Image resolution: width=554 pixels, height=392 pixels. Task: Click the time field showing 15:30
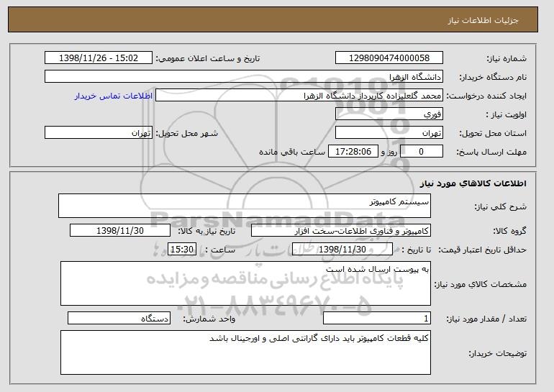[x=182, y=250]
